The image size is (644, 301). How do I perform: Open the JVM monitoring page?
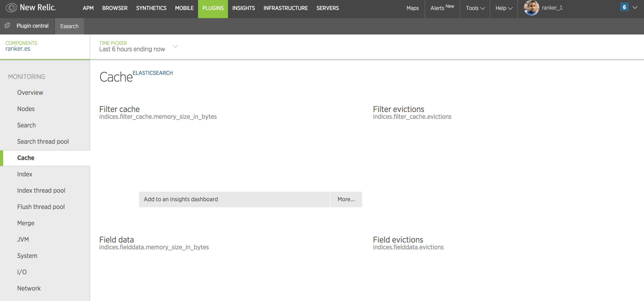pyautogui.click(x=23, y=239)
